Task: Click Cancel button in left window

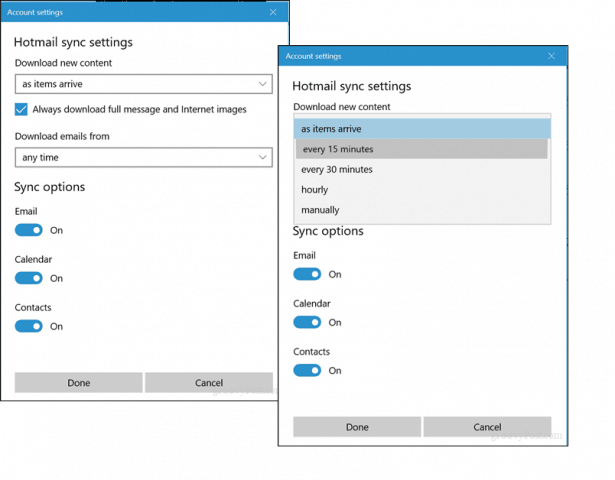Action: [209, 383]
